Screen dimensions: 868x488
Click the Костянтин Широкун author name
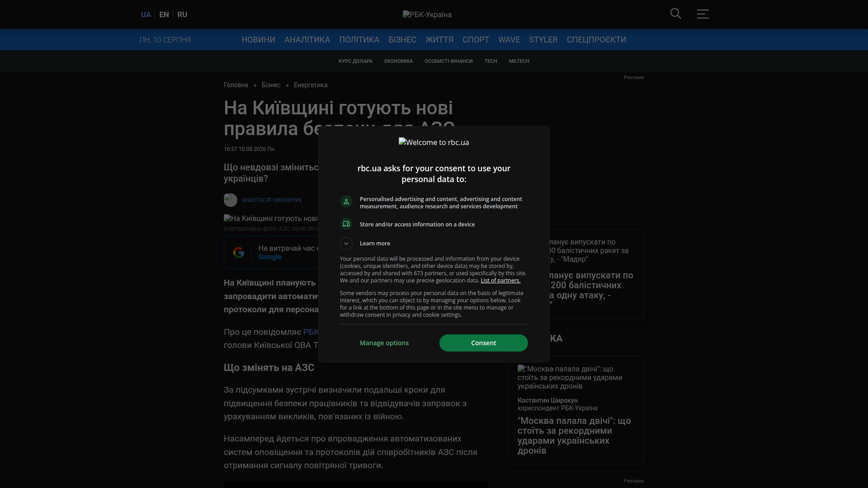547,400
